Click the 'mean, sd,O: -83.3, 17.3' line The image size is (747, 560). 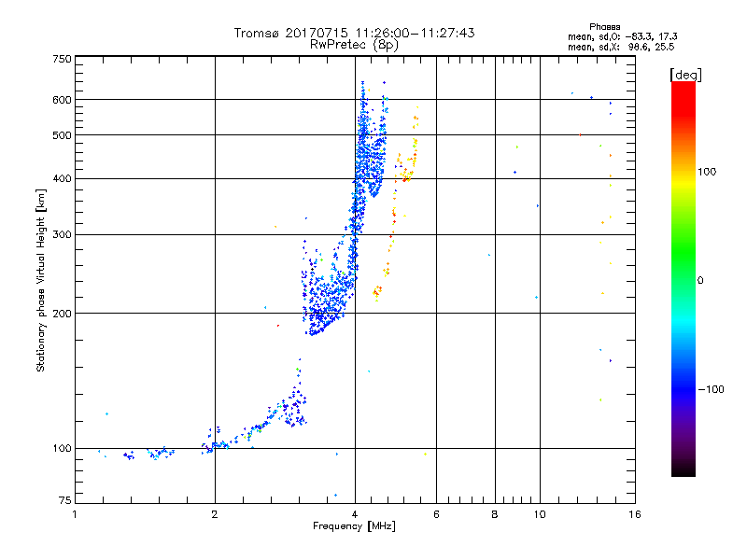[623, 36]
